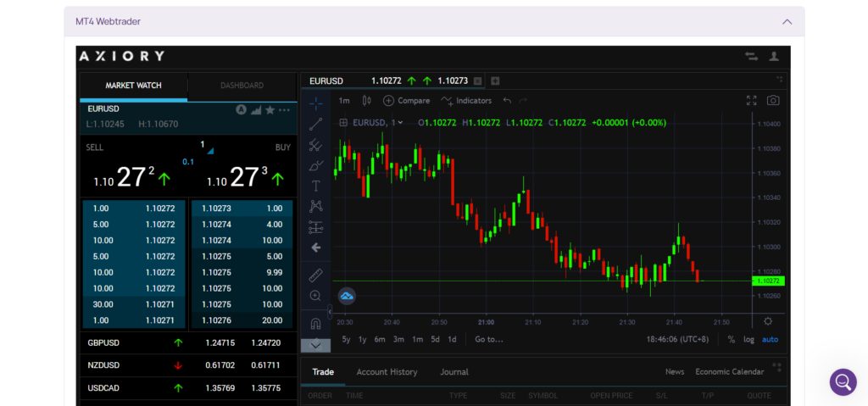Collapse the drawing toolbar with small arrow
The width and height of the screenshot is (868, 406).
click(330, 312)
